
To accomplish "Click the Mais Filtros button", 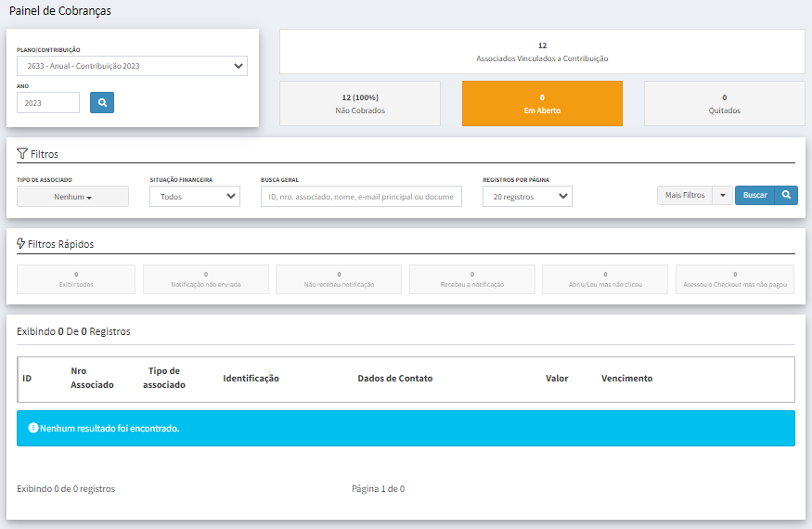I will point(685,196).
